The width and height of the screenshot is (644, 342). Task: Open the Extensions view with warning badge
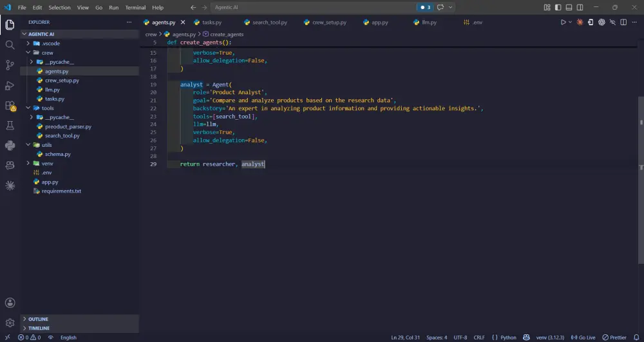10,106
